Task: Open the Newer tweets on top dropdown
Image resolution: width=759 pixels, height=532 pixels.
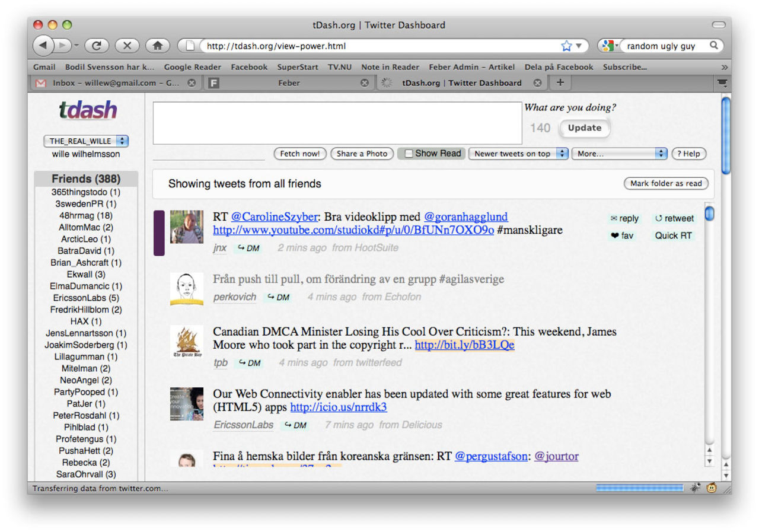Action: [518, 154]
